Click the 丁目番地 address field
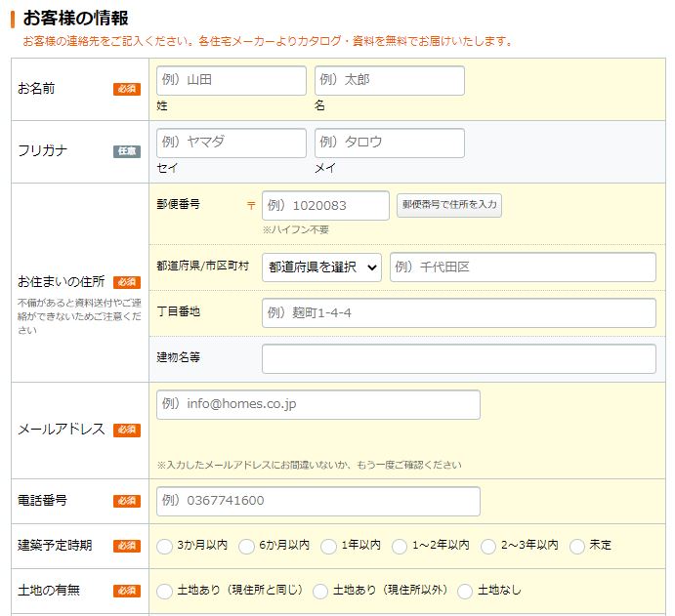 tap(458, 312)
